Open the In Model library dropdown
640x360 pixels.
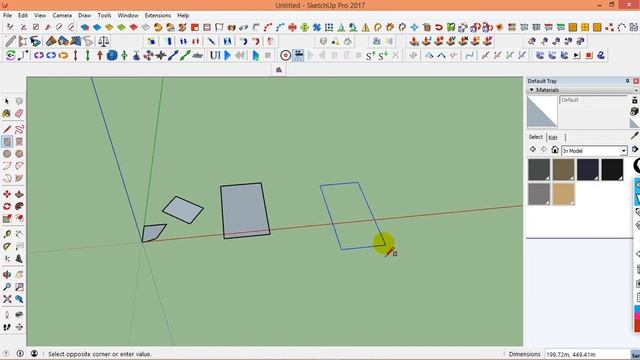[x=624, y=151]
